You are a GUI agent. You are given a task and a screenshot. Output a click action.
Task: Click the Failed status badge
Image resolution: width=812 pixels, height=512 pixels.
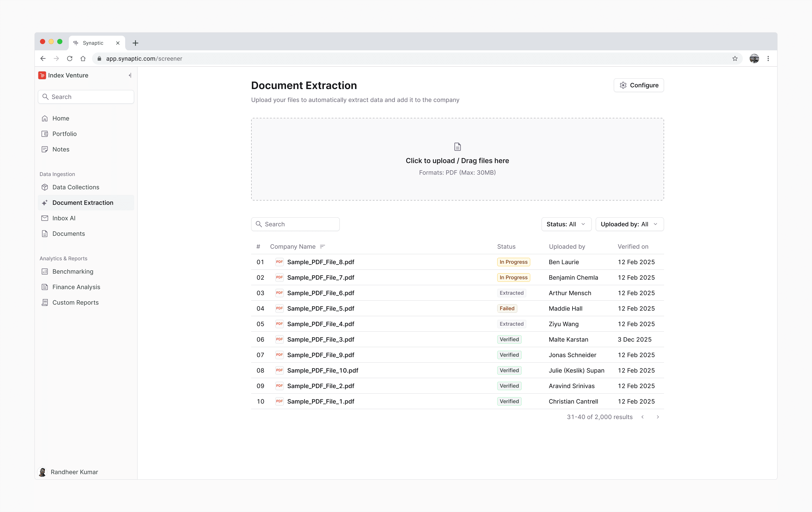tap(507, 309)
